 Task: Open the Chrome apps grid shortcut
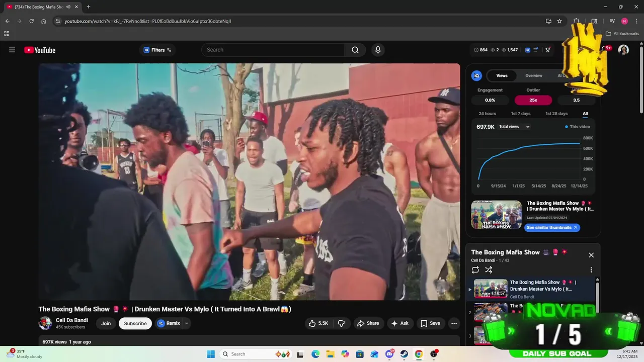7,34
